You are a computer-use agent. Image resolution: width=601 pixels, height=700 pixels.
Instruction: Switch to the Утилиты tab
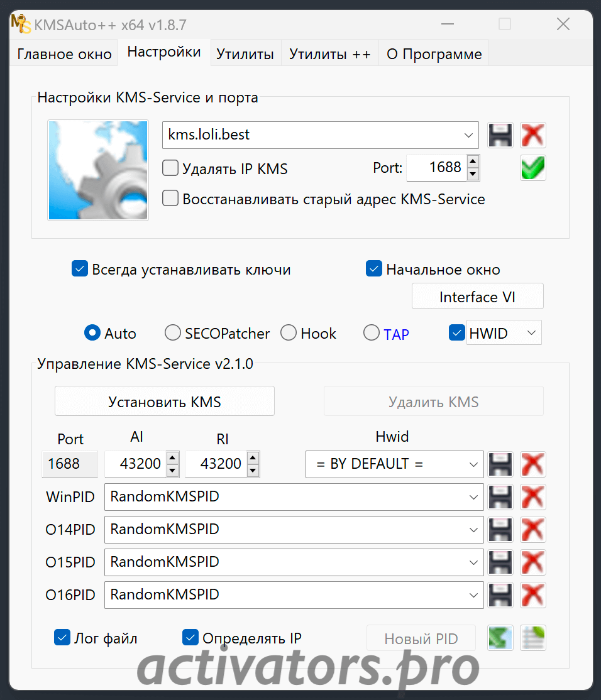[245, 54]
